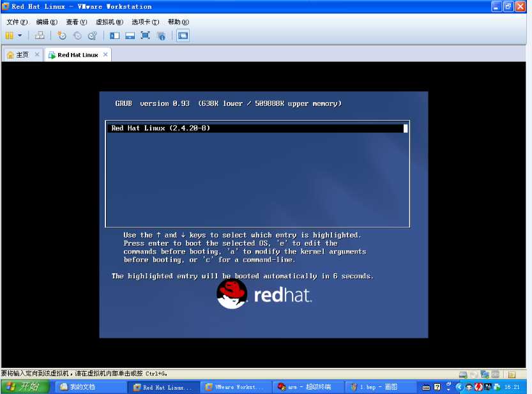The height and width of the screenshot is (394, 532).
Task: Click the message log status bar icon
Action: click(x=512, y=374)
